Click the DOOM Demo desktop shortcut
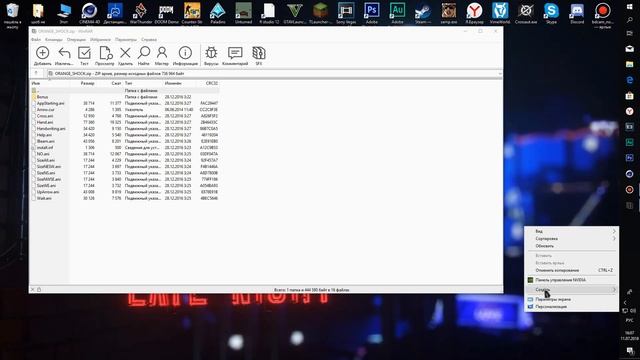Image resolution: width=640 pixels, height=360 pixels. (x=167, y=13)
